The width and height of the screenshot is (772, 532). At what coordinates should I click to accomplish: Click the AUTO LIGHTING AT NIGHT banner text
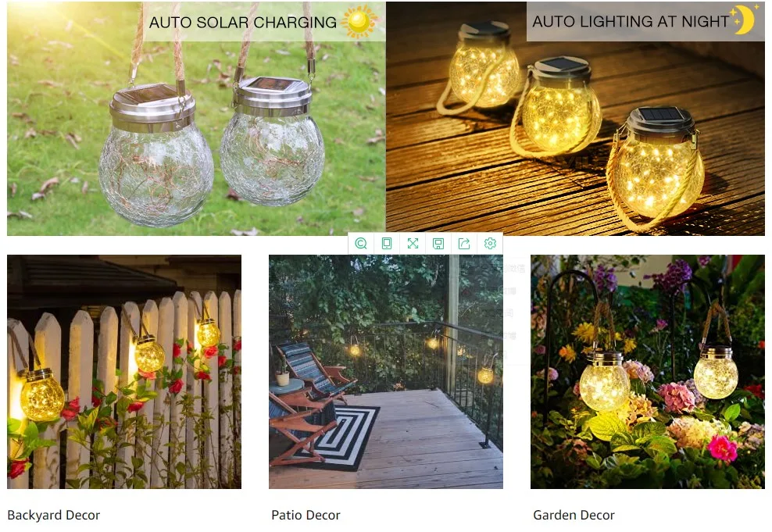point(631,22)
